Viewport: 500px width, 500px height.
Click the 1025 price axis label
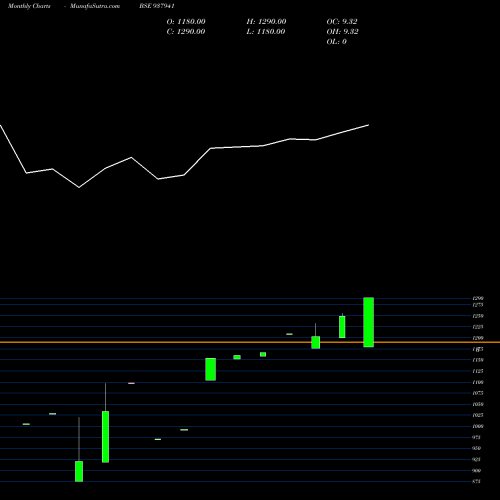pyautogui.click(x=478, y=415)
